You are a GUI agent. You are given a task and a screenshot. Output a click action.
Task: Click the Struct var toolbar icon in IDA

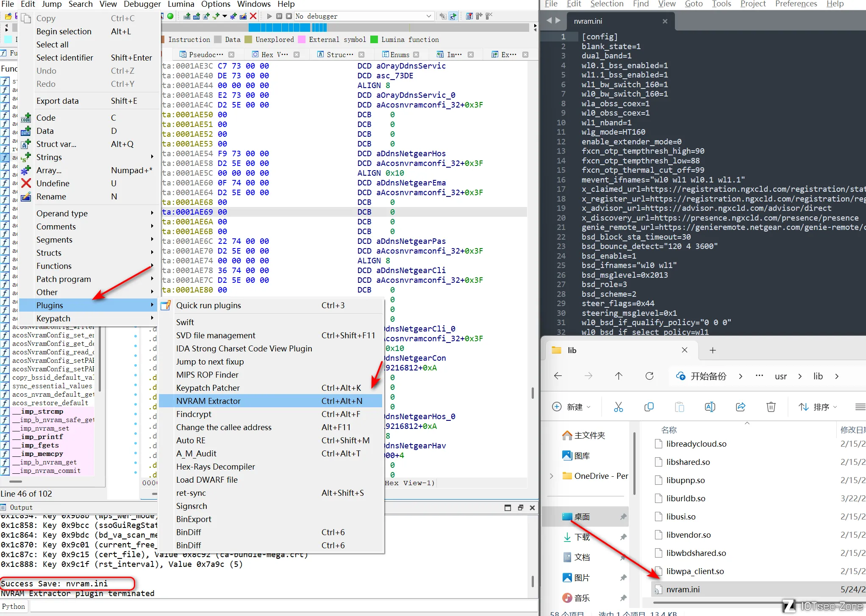tap(206, 17)
